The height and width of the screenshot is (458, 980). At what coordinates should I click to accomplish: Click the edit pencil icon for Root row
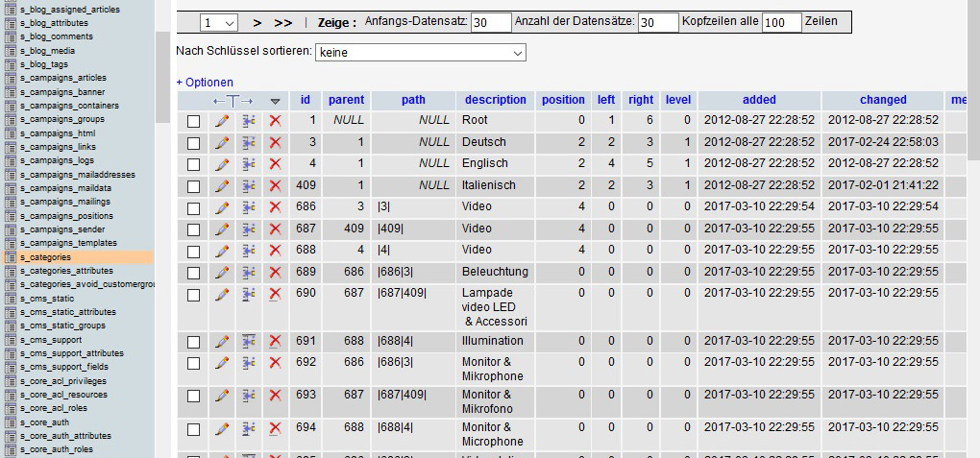coord(222,121)
